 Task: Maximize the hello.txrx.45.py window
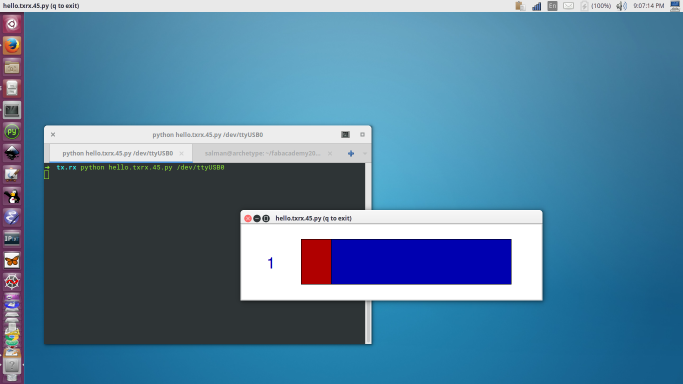[x=266, y=218]
